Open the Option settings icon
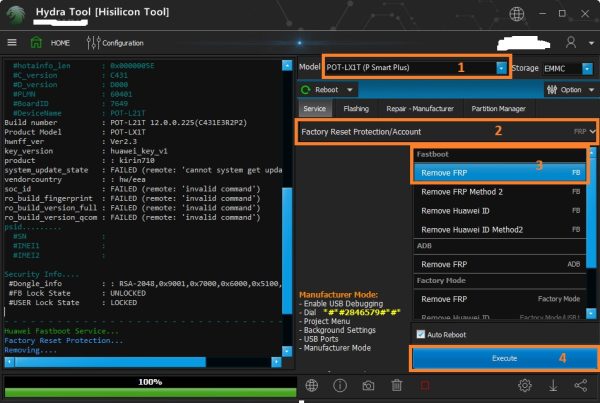Viewport: 600px width, 403px height. tap(552, 90)
